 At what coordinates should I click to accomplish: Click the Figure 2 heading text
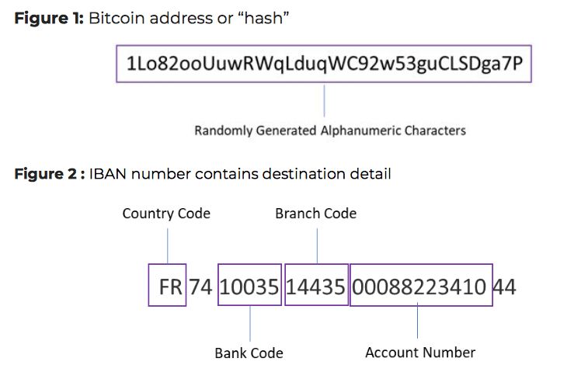pos(203,174)
